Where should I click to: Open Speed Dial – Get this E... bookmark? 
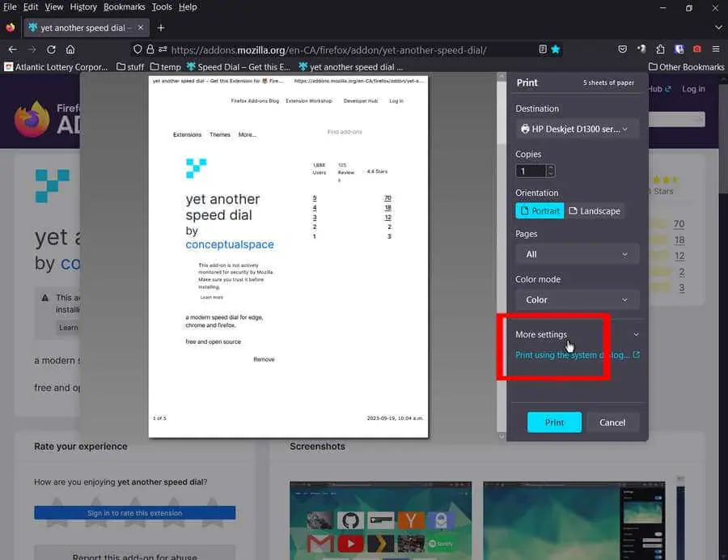point(238,67)
